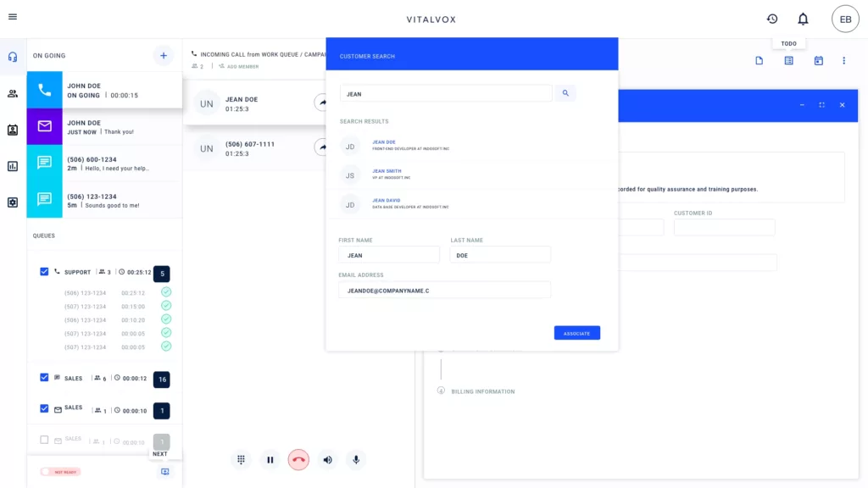View call history

[x=771, y=19]
